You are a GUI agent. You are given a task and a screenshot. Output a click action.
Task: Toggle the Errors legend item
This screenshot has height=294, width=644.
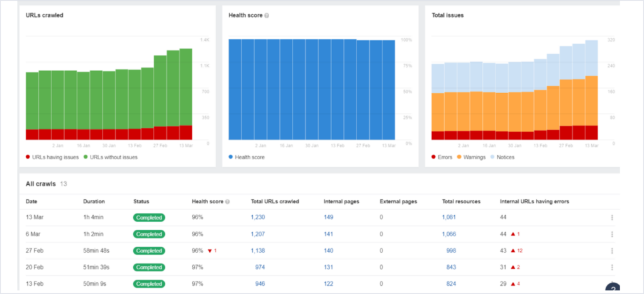[443, 157]
